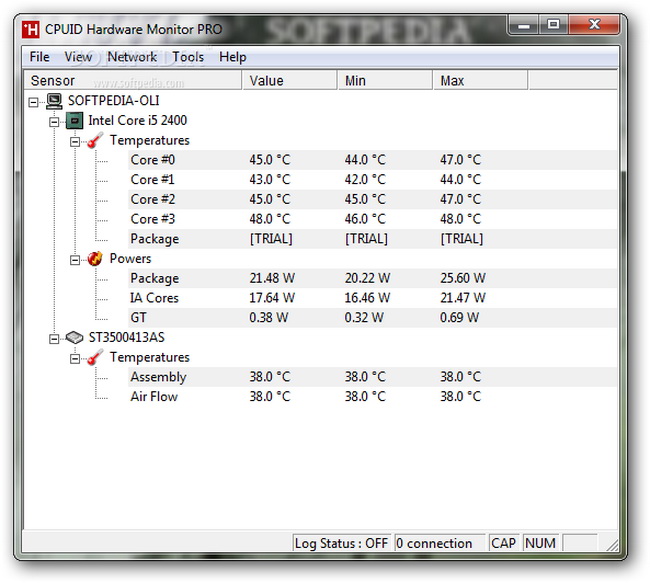This screenshot has width=650, height=583.
Task: Close the Hardware Monitor window
Action: click(x=594, y=26)
